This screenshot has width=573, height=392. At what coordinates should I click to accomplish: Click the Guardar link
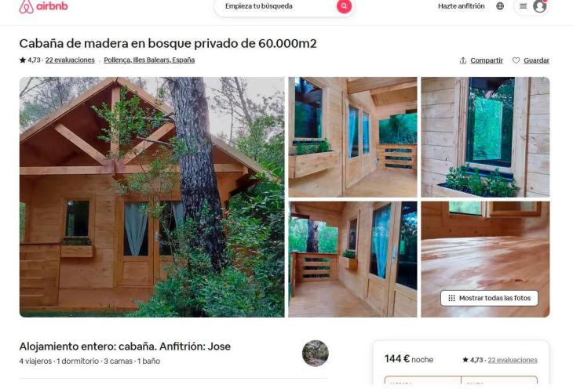tap(536, 60)
